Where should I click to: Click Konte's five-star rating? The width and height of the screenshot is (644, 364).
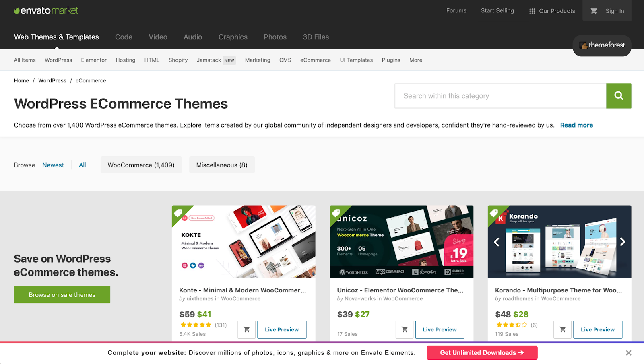(196, 325)
